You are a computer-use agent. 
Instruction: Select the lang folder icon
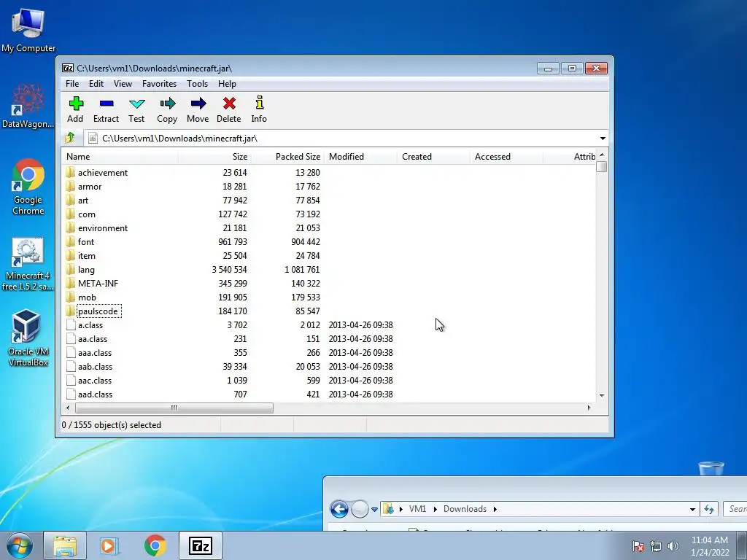click(x=71, y=269)
